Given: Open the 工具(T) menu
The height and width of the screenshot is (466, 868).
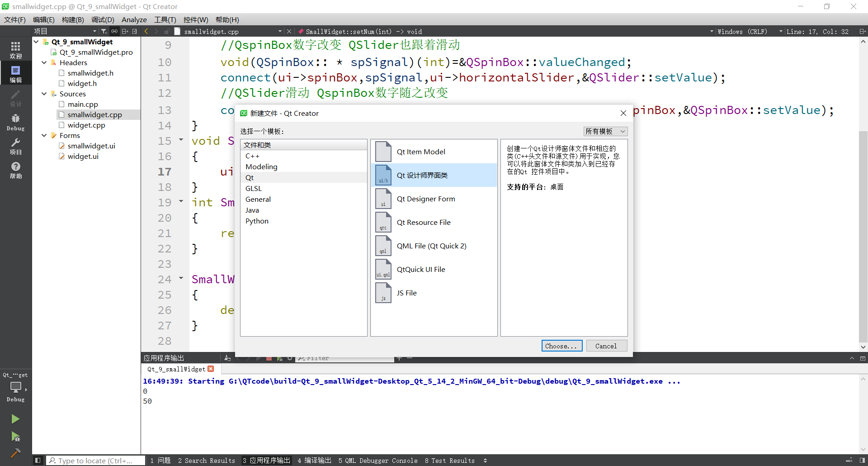Looking at the screenshot, I should (165, 19).
